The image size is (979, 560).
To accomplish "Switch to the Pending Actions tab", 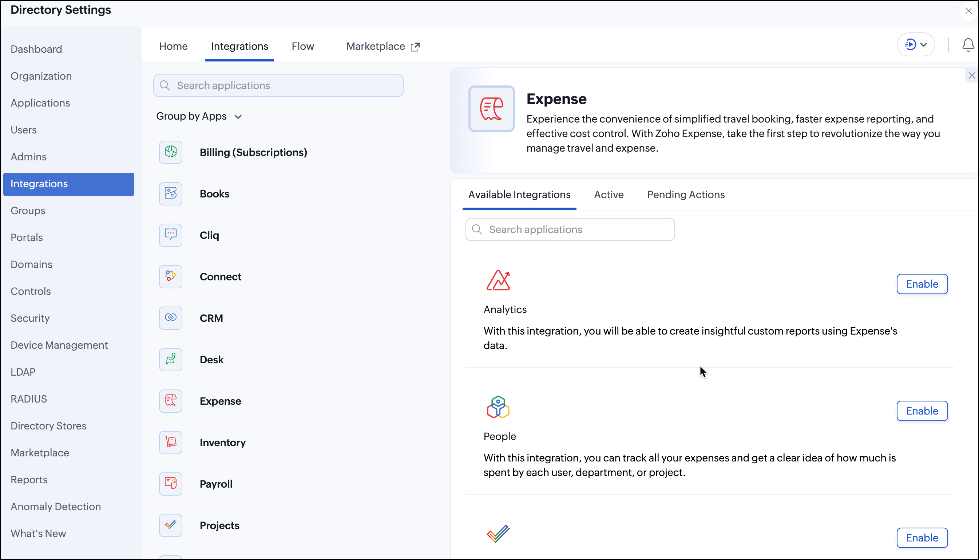I will click(x=685, y=195).
